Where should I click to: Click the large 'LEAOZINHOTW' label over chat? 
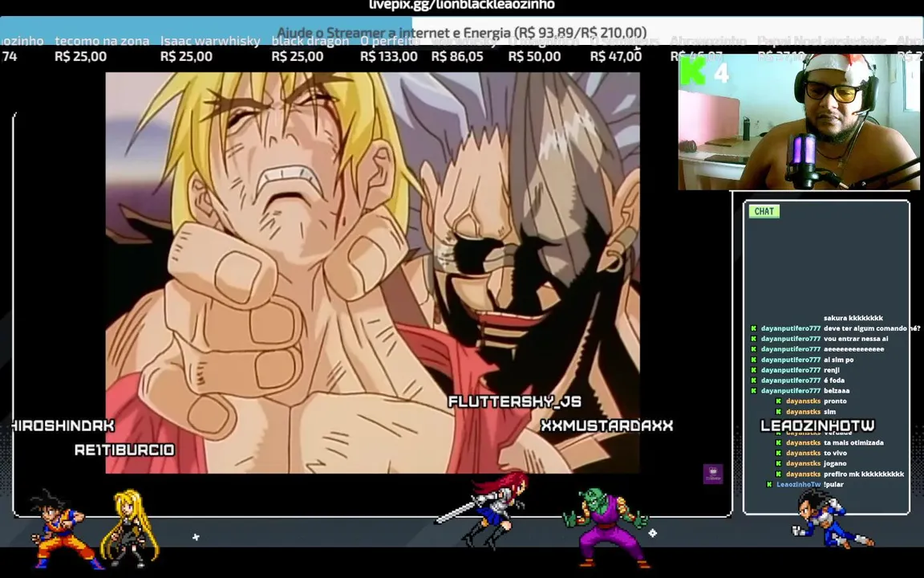pos(817,425)
